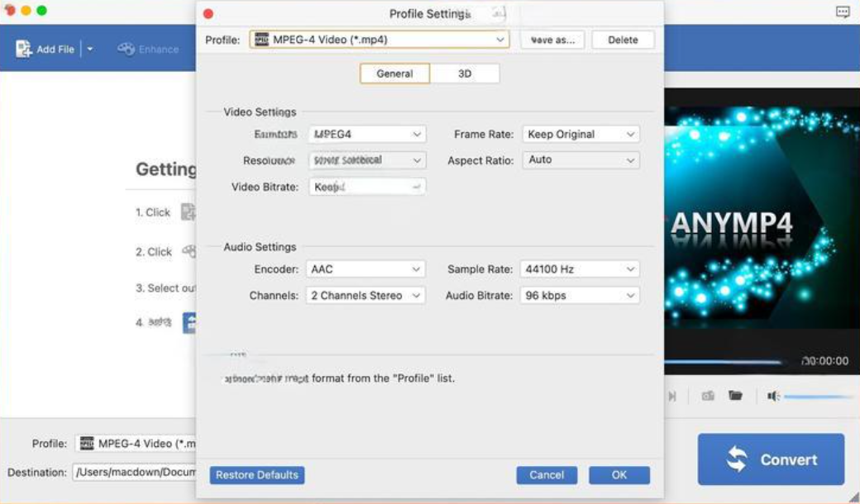Screen dimensions: 860x504
Task: Click the 00:00:00 preview time label
Action: click(824, 361)
